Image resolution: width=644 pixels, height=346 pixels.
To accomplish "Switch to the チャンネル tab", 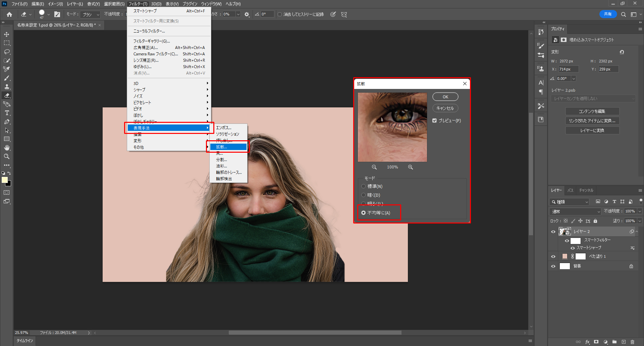I will tap(586, 190).
